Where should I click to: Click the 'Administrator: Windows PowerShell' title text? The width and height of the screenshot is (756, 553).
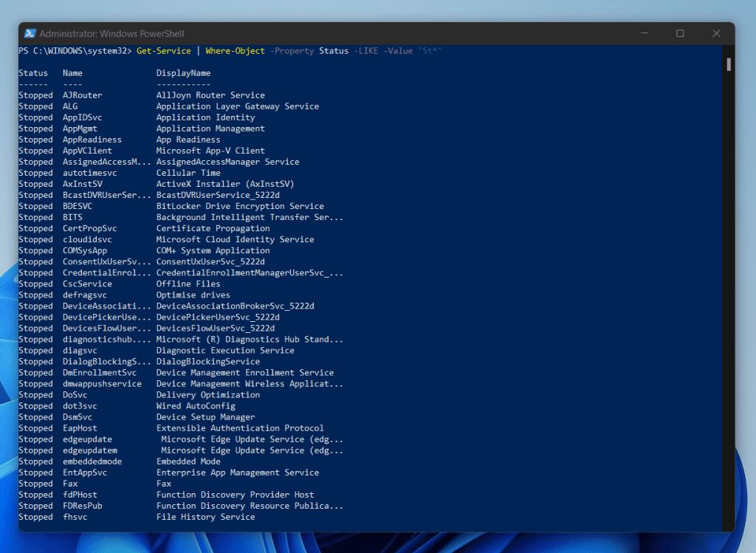pos(111,34)
